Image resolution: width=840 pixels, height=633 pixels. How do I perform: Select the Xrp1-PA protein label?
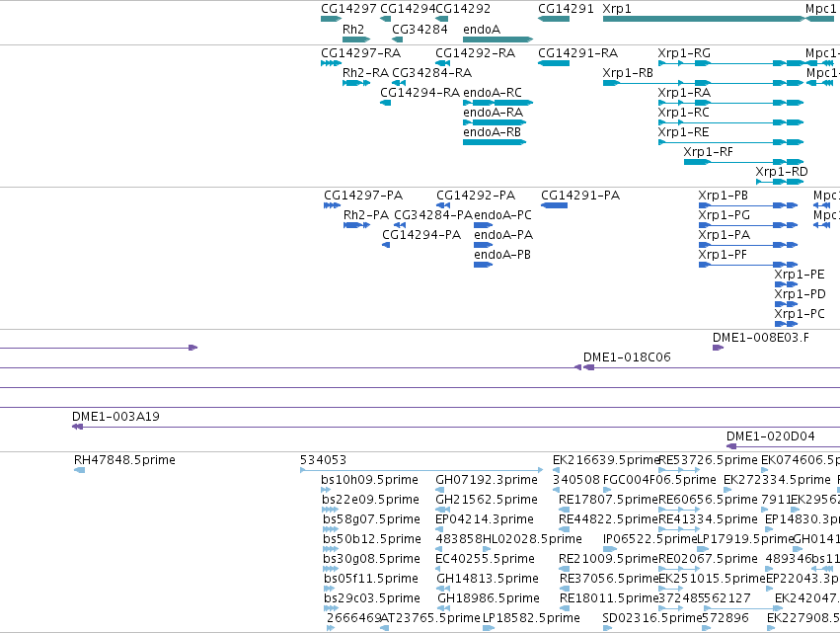point(724,235)
